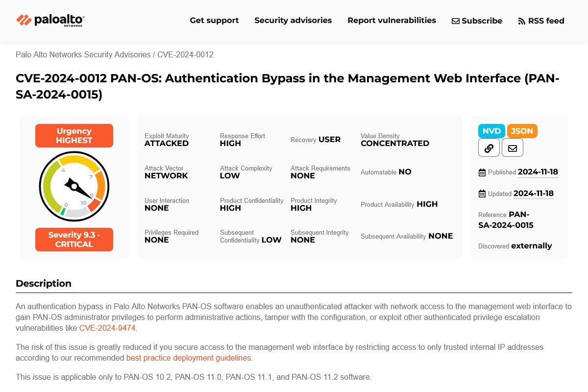Click Exploit Maturity ATTACKED value
This screenshot has width=588, height=392.
[167, 144]
